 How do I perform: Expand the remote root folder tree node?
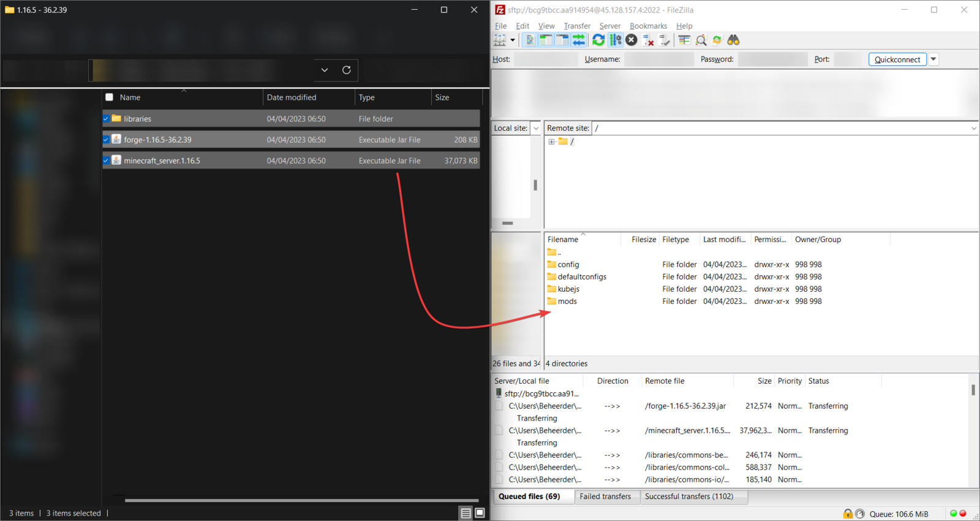[551, 142]
